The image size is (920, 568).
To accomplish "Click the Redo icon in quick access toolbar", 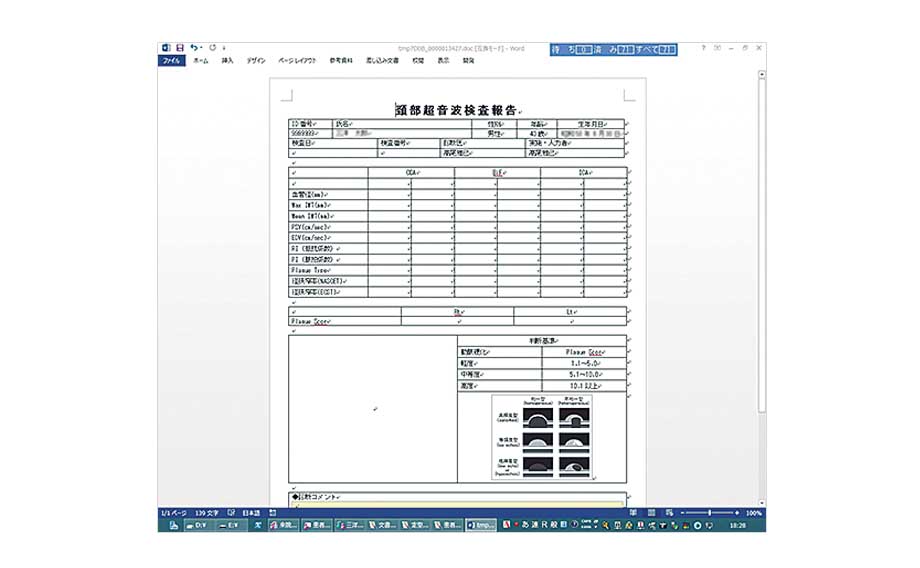I will coord(212,48).
